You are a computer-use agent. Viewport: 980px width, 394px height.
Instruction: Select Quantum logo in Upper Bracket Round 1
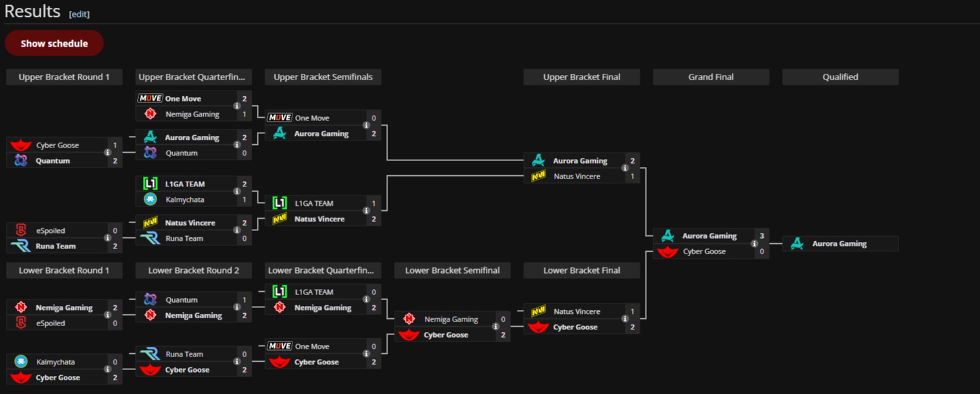click(x=21, y=161)
